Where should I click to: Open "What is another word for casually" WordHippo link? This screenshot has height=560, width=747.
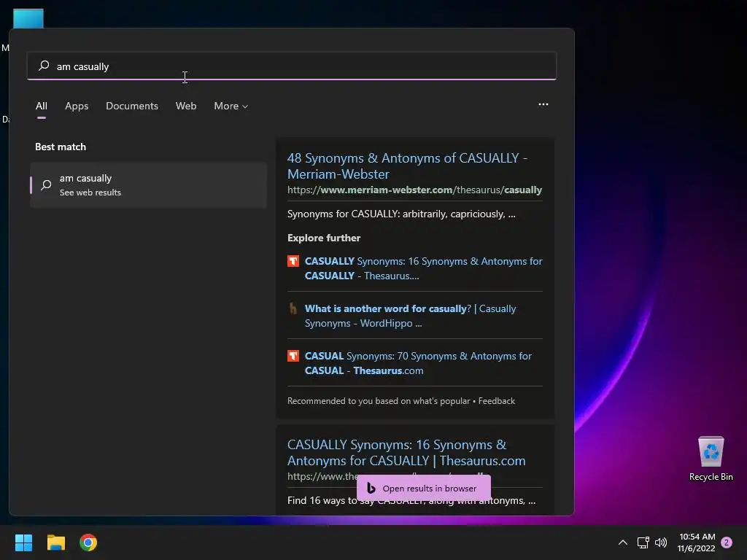pyautogui.click(x=410, y=316)
